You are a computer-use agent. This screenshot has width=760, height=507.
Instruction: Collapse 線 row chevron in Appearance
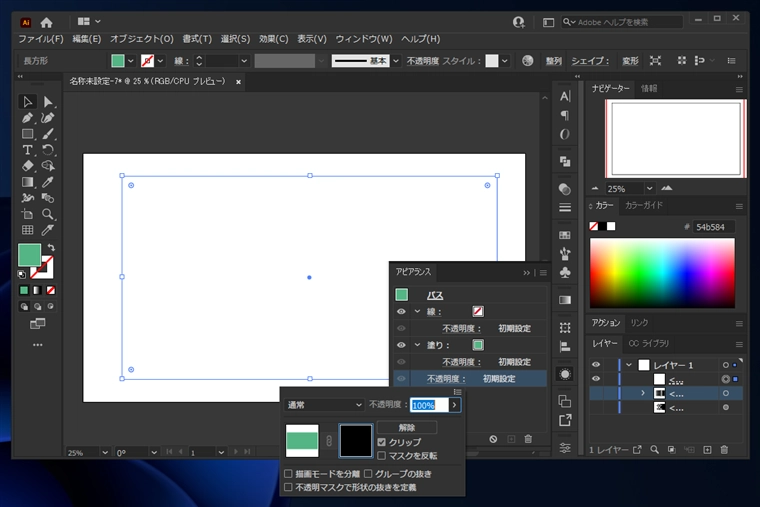pos(417,311)
